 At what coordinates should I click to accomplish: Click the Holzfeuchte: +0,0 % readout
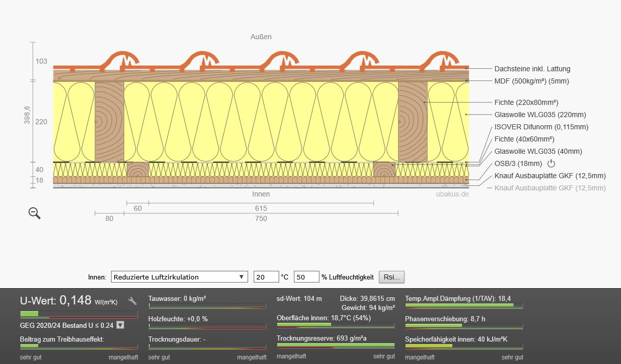[178, 319]
